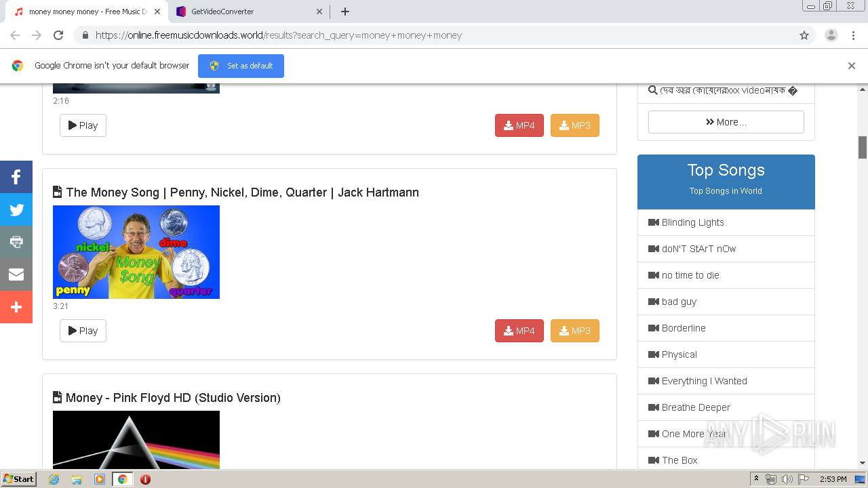868x488 pixels.
Task: Click the print sidebar icon
Action: (x=16, y=242)
